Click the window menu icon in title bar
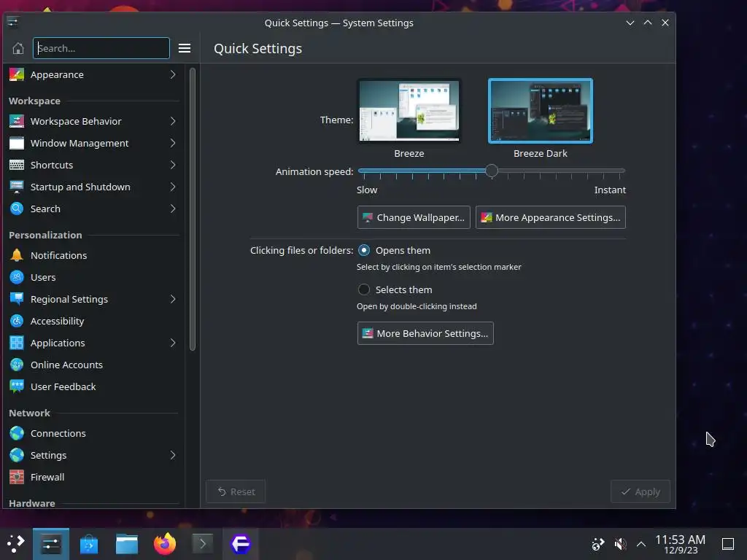 pyautogui.click(x=13, y=23)
